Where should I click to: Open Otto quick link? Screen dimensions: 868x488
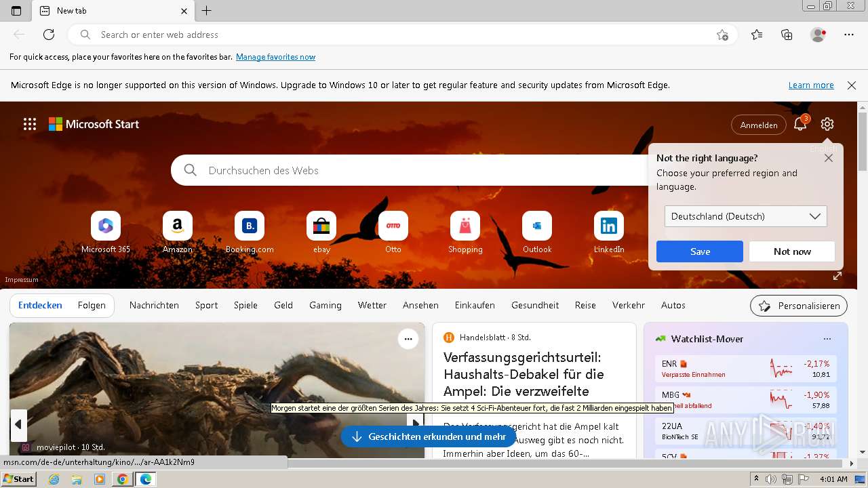393,232
